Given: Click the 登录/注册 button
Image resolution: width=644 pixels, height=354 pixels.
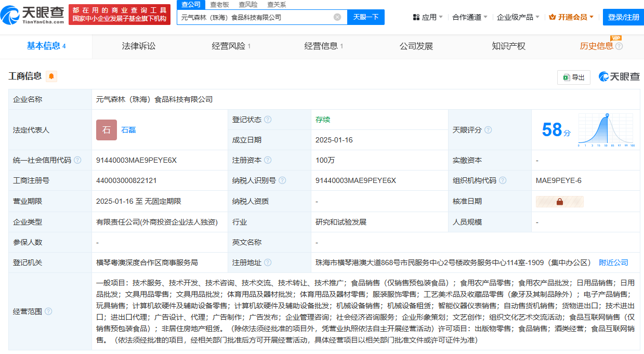Looking at the screenshot, I should point(623,17).
